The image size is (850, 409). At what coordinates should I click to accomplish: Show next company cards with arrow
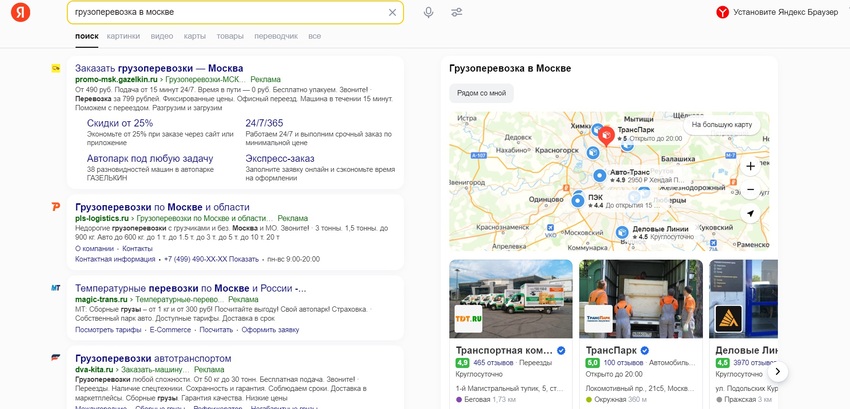click(777, 372)
